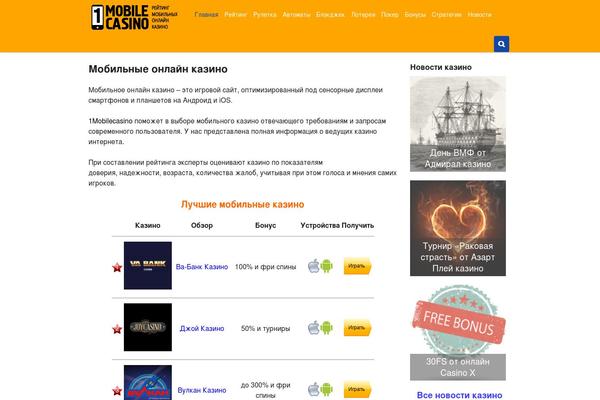The image size is (600, 400).
Task: Open Стратегии menu item
Action: (x=446, y=15)
